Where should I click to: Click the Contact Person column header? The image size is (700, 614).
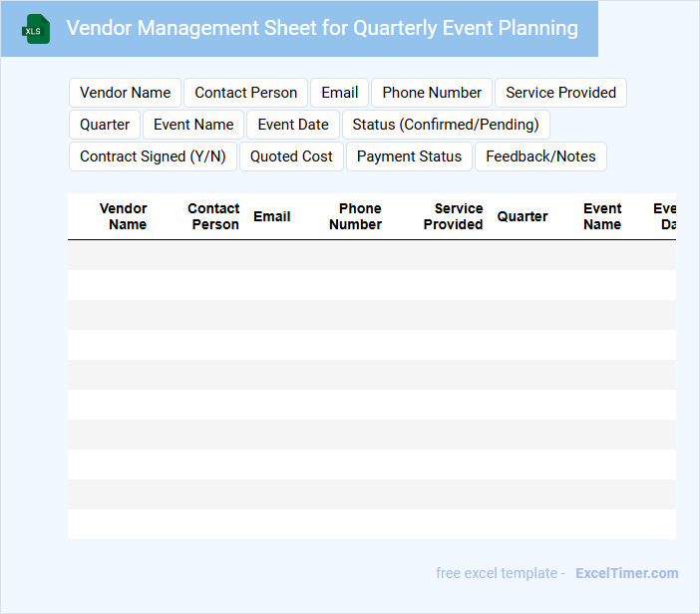pyautogui.click(x=213, y=216)
